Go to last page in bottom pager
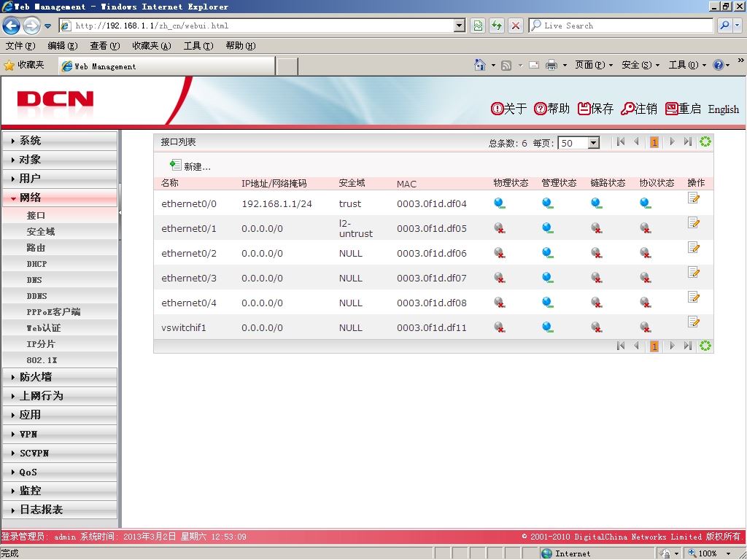 coord(687,346)
